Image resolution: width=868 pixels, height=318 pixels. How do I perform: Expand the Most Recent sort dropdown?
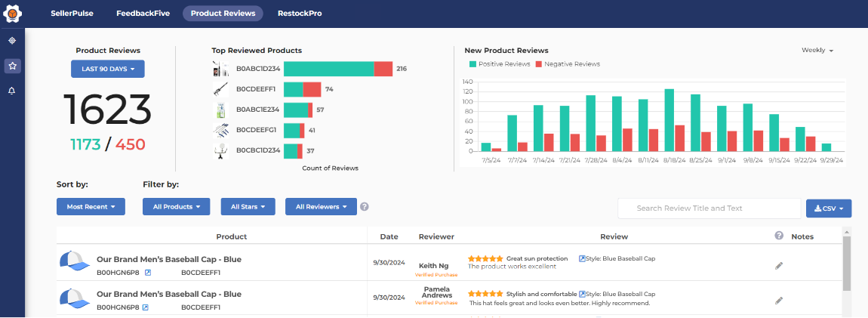tap(91, 206)
